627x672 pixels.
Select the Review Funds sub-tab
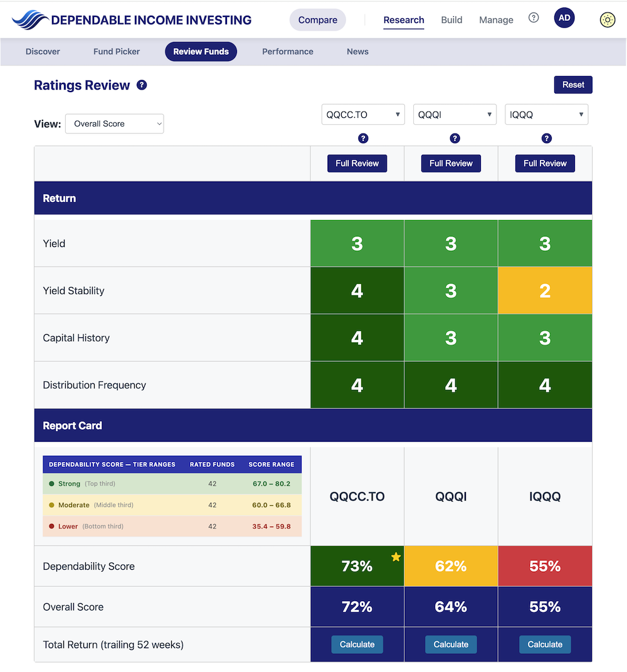(x=201, y=51)
